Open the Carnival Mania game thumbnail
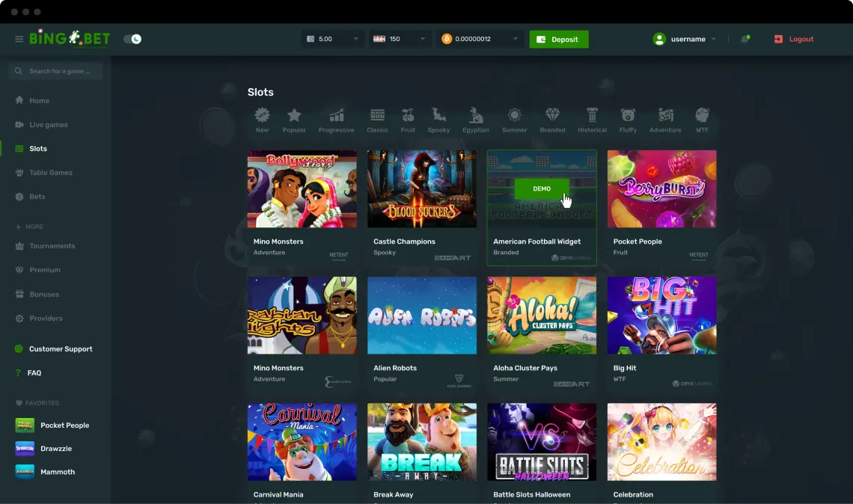Screen dimensions: 853x504 click(302, 442)
